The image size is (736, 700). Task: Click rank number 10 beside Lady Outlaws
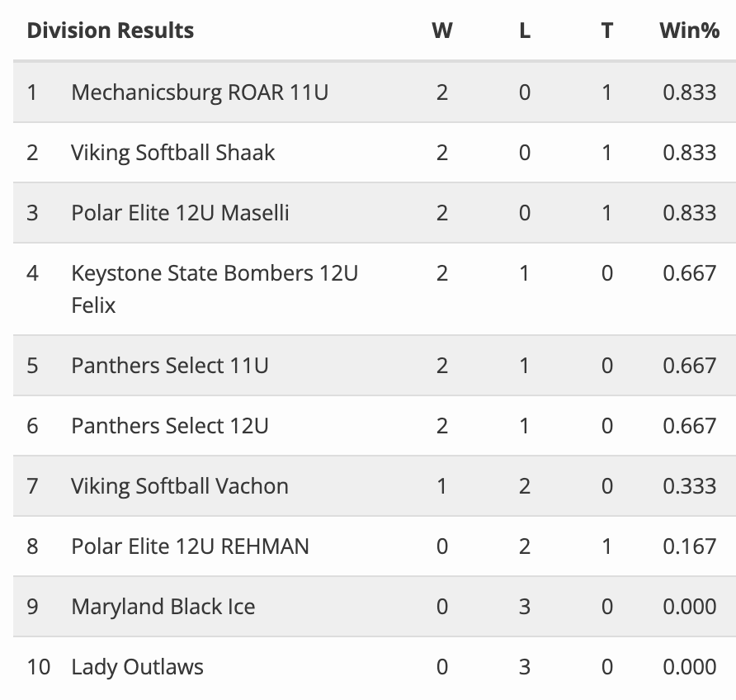(39, 667)
